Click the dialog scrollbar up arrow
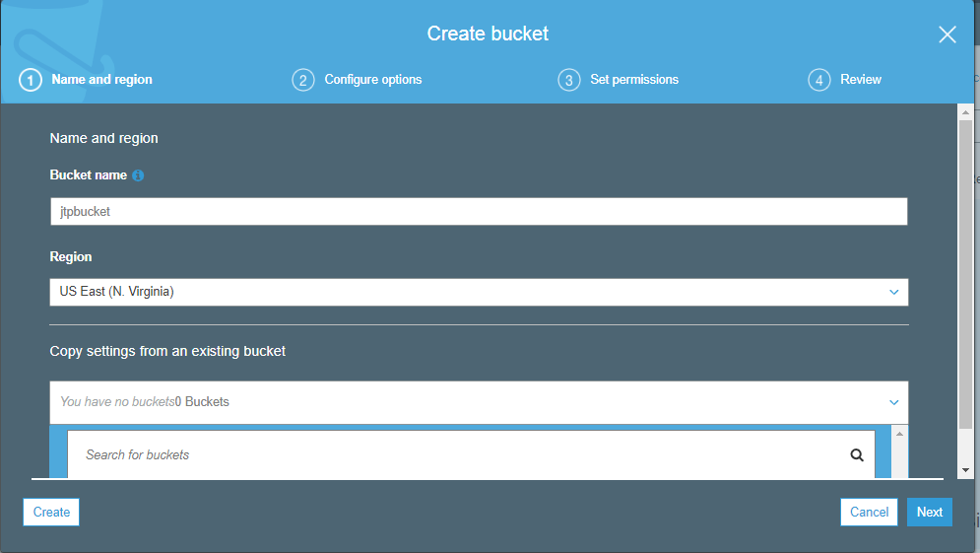Viewport: 980px width, 553px height. [965, 112]
